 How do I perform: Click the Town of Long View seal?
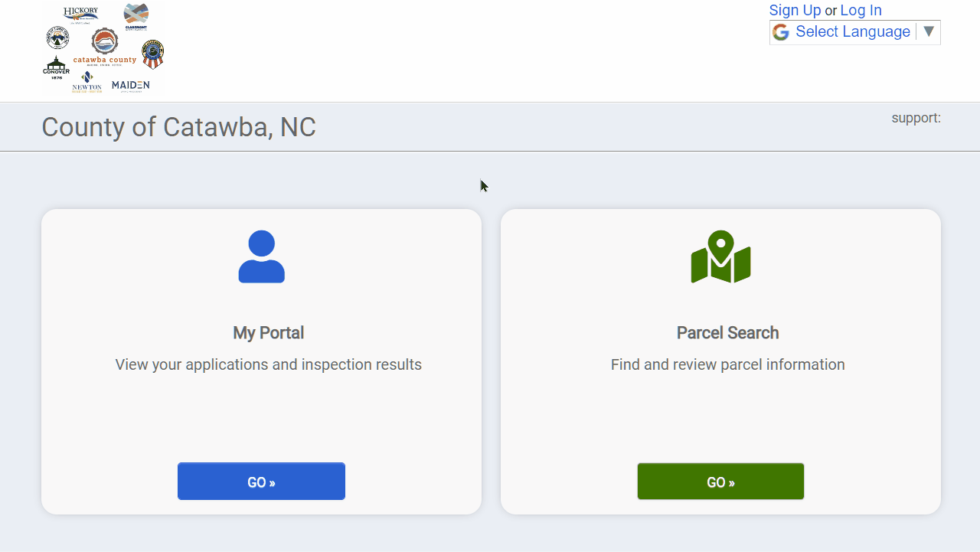58,38
